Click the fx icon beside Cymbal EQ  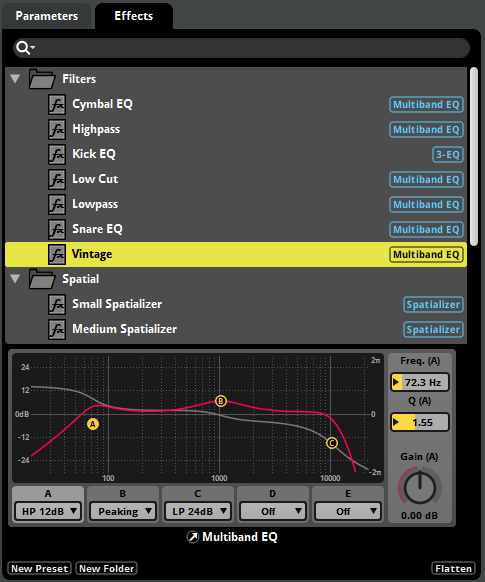57,104
